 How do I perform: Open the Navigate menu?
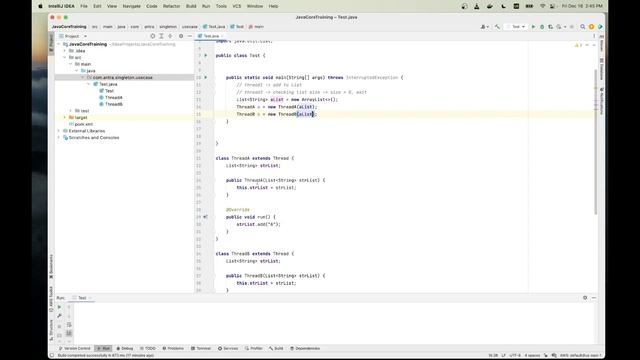click(x=131, y=6)
